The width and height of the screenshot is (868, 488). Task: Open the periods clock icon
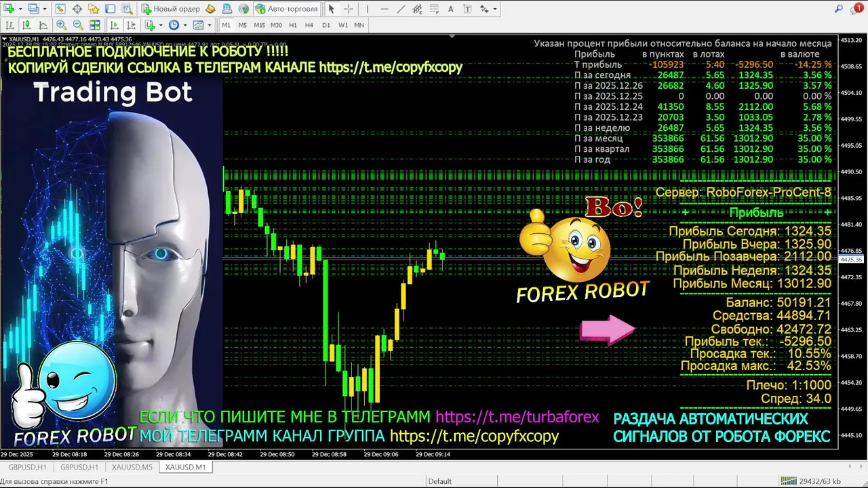(x=174, y=25)
